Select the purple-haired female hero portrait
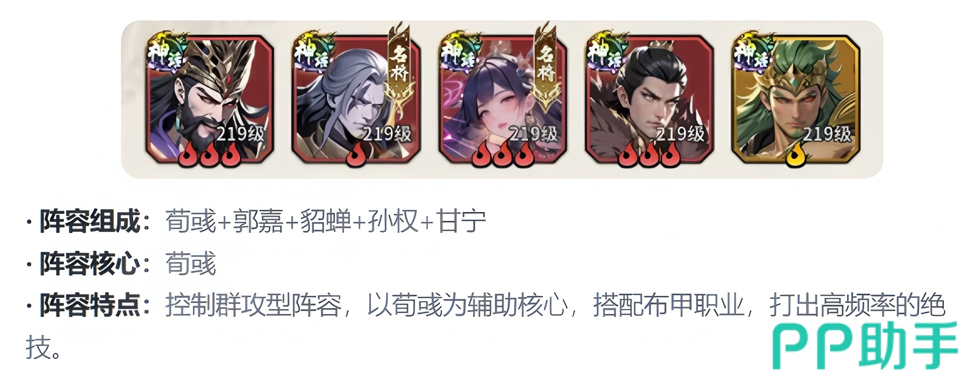This screenshot has width=980, height=383. pos(503,100)
